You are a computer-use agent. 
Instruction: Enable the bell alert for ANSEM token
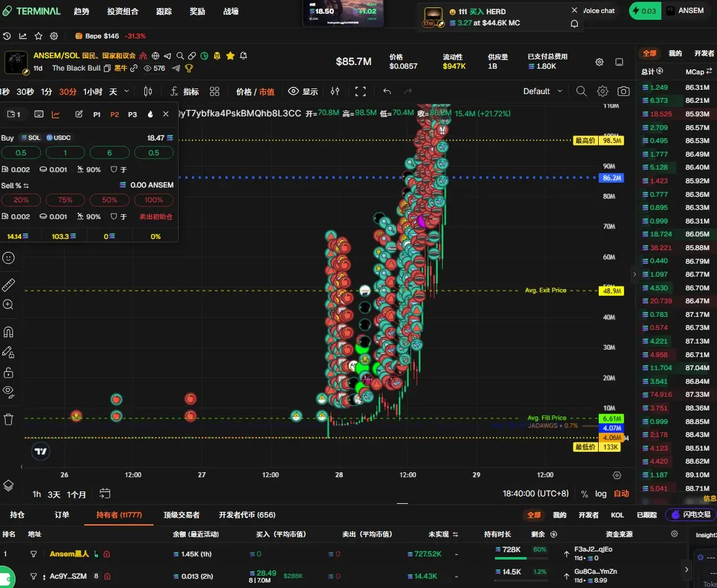243,56
